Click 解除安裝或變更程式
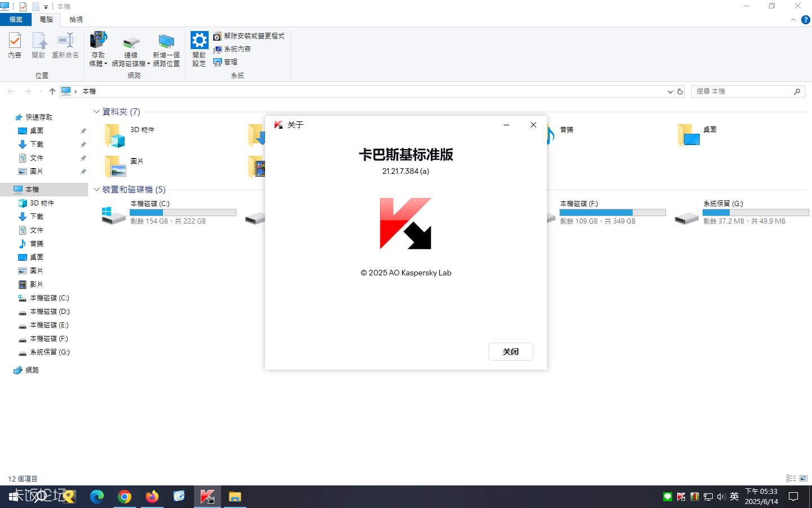812x508 pixels. [x=249, y=36]
